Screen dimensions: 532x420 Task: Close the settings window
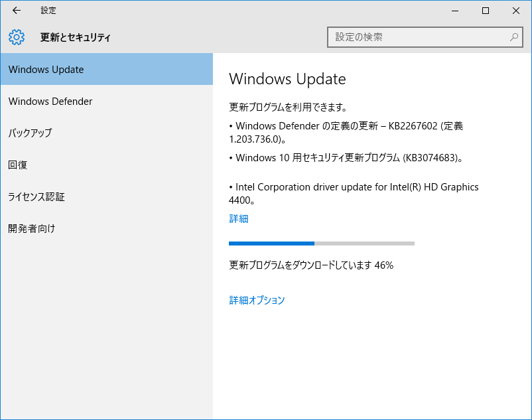point(516,11)
